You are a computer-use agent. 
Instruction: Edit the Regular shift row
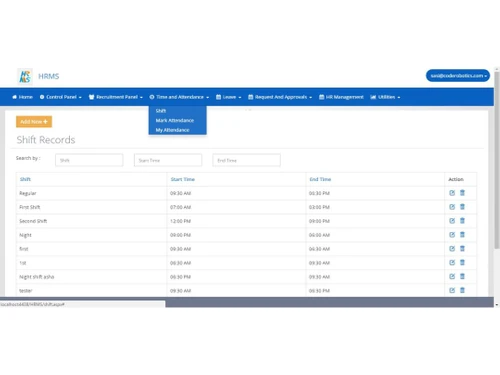pos(452,193)
